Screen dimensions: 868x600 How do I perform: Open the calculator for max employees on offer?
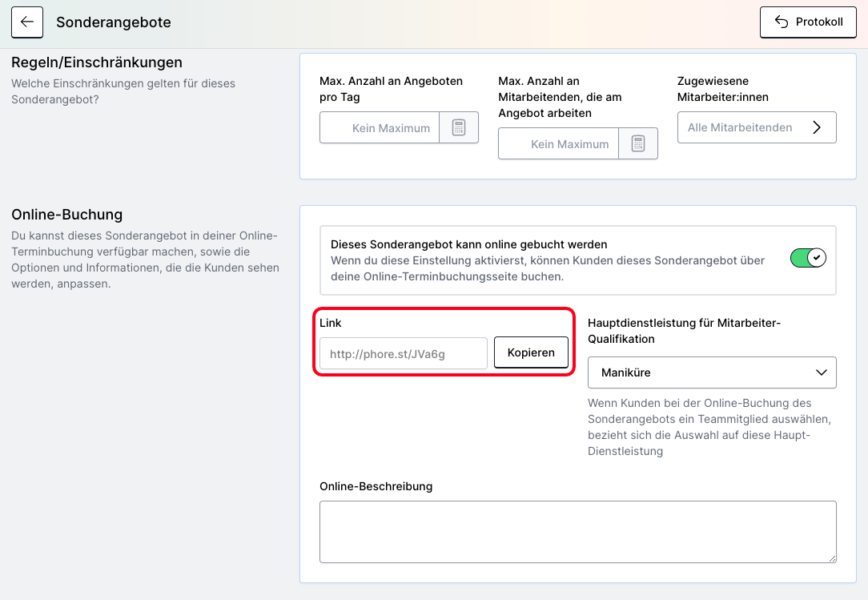[638, 144]
